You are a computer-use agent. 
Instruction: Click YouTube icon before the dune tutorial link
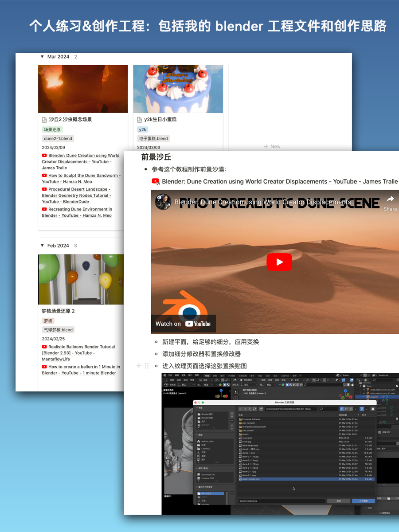click(x=156, y=181)
